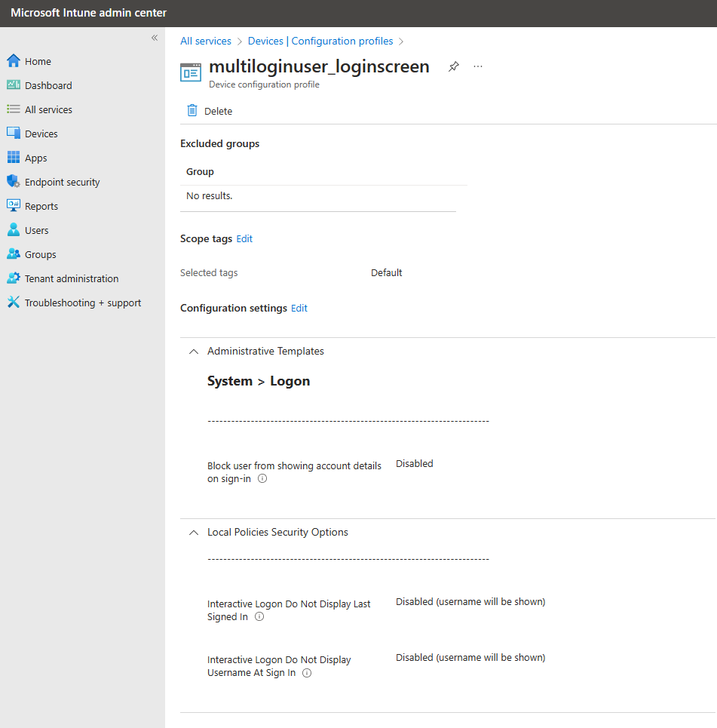
Task: Open Users in the navigation menu
Action: click(37, 230)
